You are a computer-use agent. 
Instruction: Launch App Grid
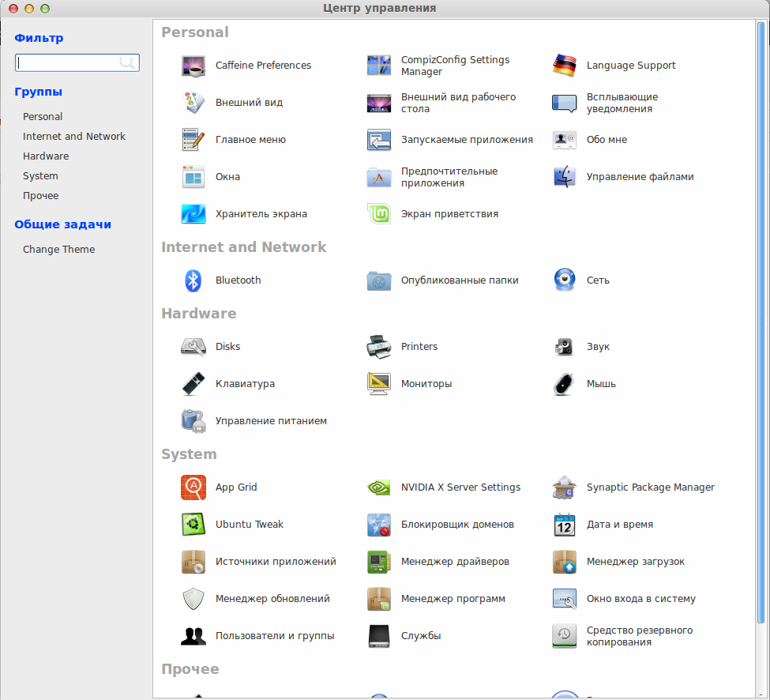coord(193,487)
